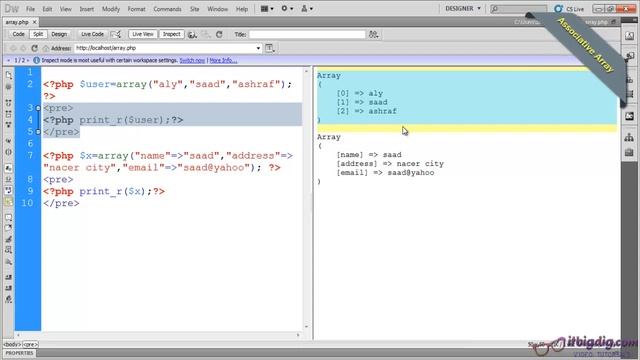This screenshot has height=360, width=640.
Task: Click the browser reload icon beside Address
Action: pos(34,48)
